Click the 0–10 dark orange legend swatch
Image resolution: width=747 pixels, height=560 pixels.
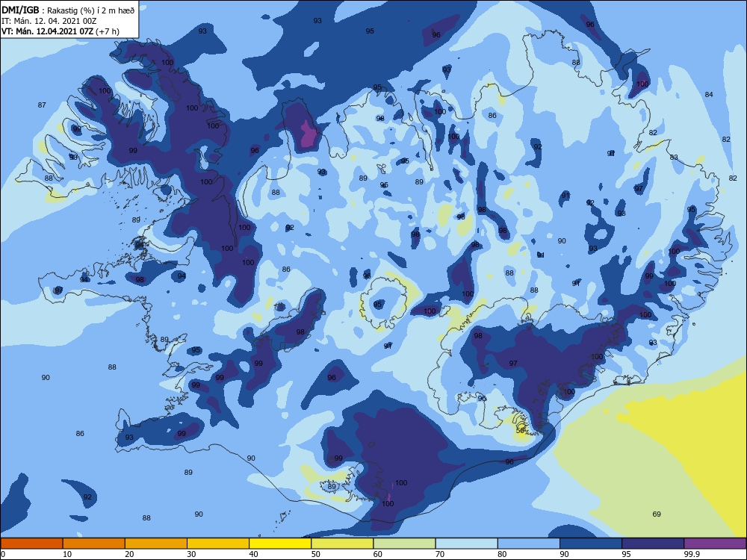point(31,544)
